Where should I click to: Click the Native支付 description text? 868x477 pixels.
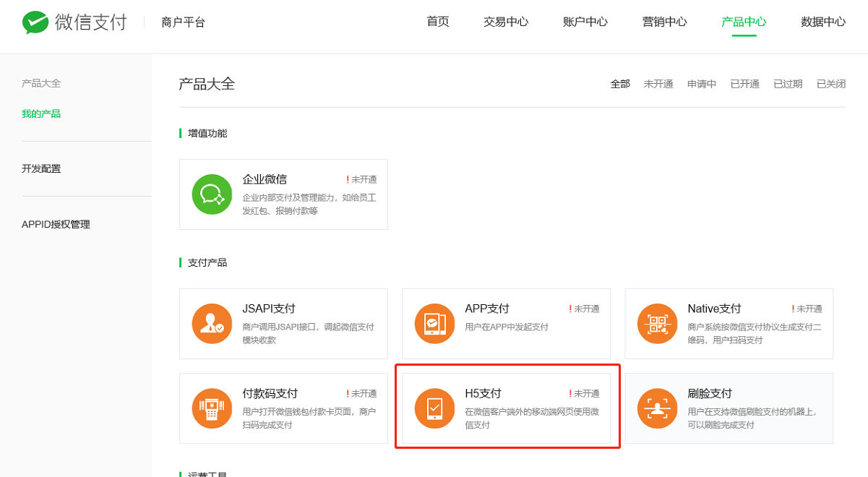755,333
